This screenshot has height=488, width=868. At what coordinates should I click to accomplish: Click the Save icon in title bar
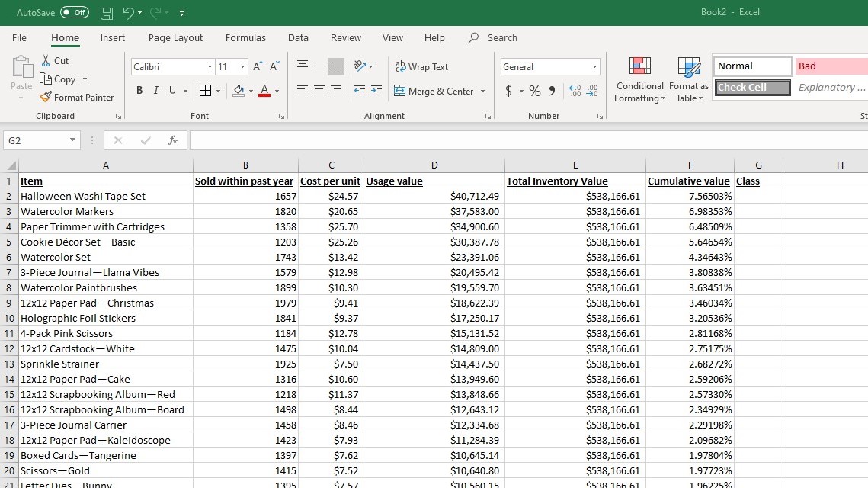106,13
